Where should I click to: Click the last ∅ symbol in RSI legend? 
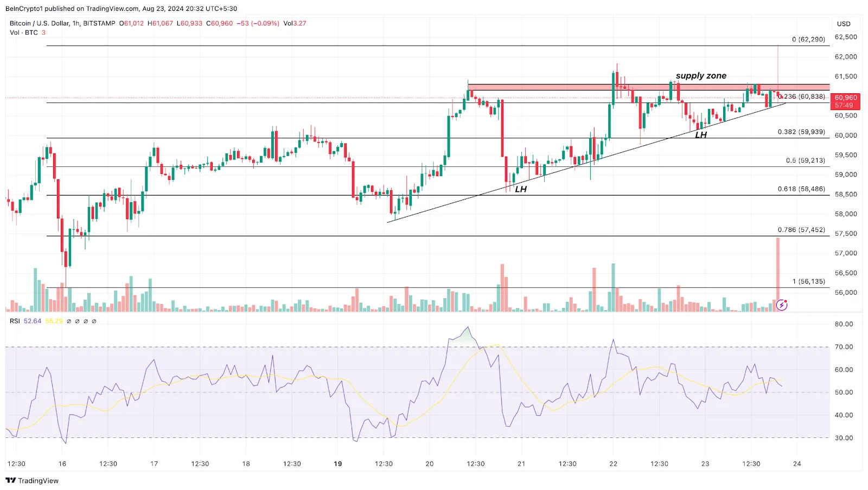pyautogui.click(x=94, y=321)
